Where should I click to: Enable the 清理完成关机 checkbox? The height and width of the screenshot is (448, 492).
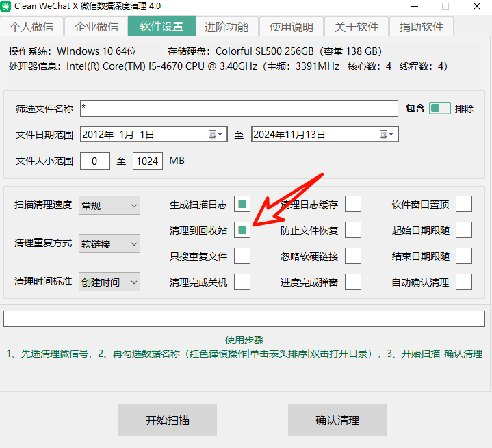(242, 282)
